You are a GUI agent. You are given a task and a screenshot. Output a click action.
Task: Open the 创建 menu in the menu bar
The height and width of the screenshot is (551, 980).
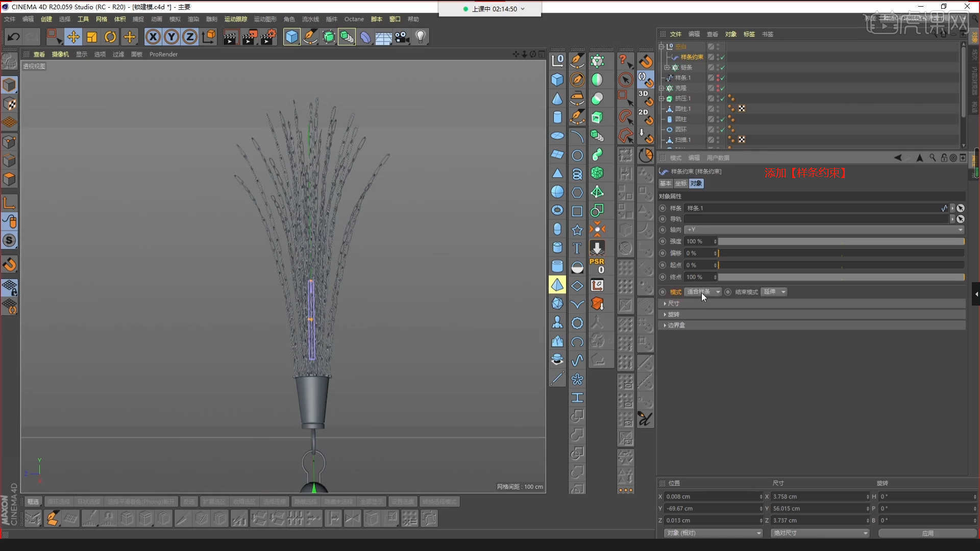[x=46, y=19]
